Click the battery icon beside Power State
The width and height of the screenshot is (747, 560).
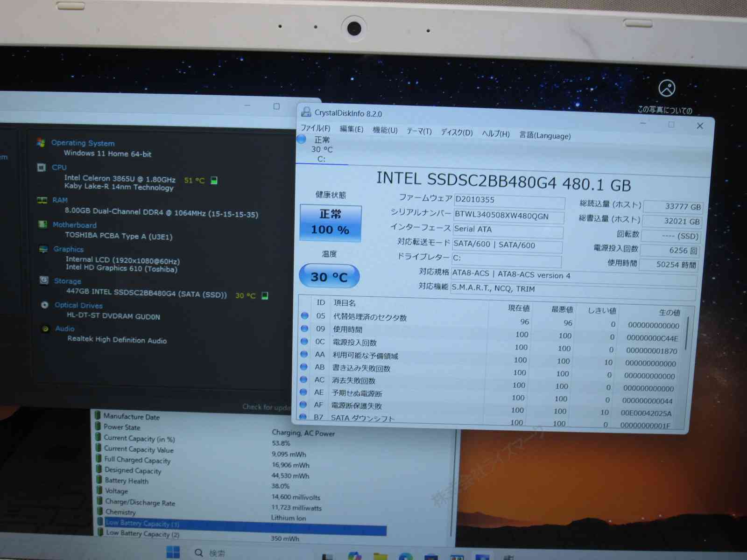click(x=98, y=426)
